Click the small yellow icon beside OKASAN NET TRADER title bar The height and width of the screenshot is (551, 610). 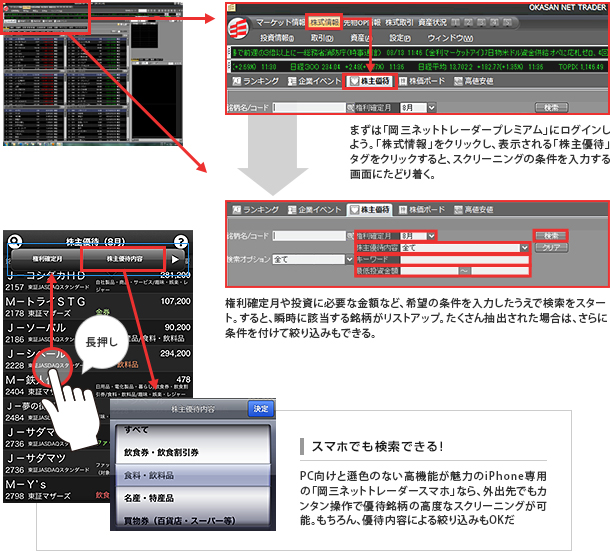point(231,7)
